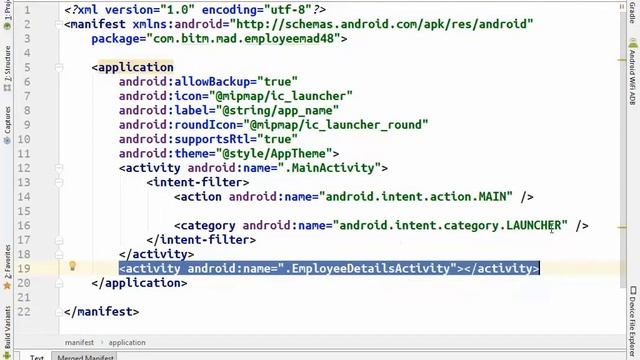Click the fold end marker on line 22

tap(59, 312)
